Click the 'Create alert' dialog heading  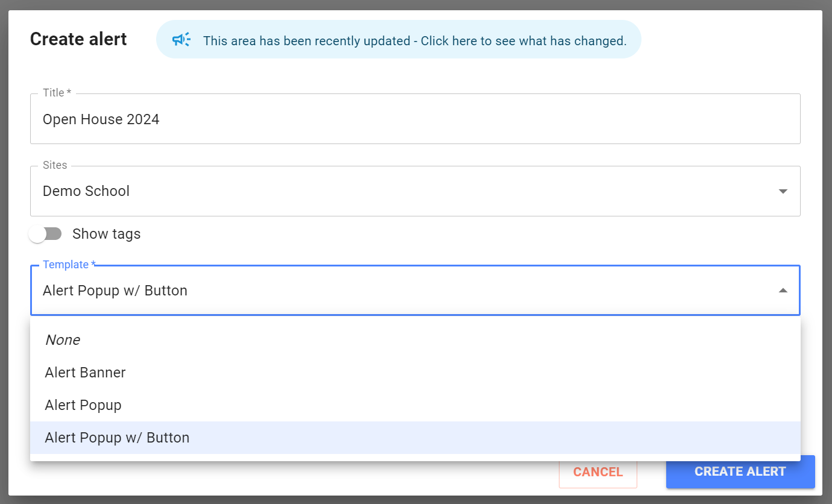pos(78,39)
